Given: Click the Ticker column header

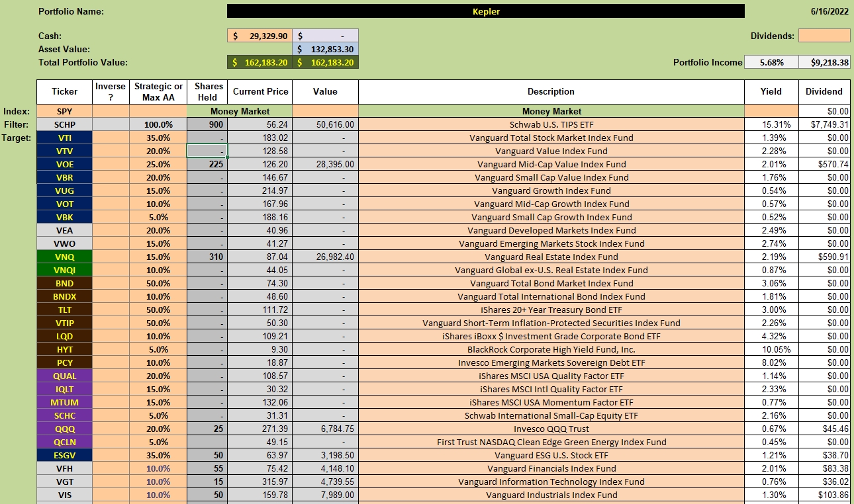Looking at the screenshot, I should click(64, 92).
